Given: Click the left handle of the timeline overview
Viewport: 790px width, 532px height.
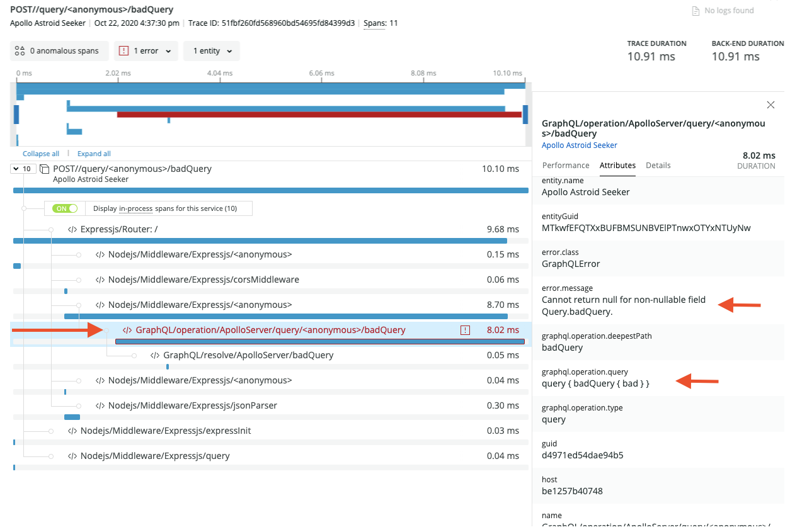Looking at the screenshot, I should (16, 115).
